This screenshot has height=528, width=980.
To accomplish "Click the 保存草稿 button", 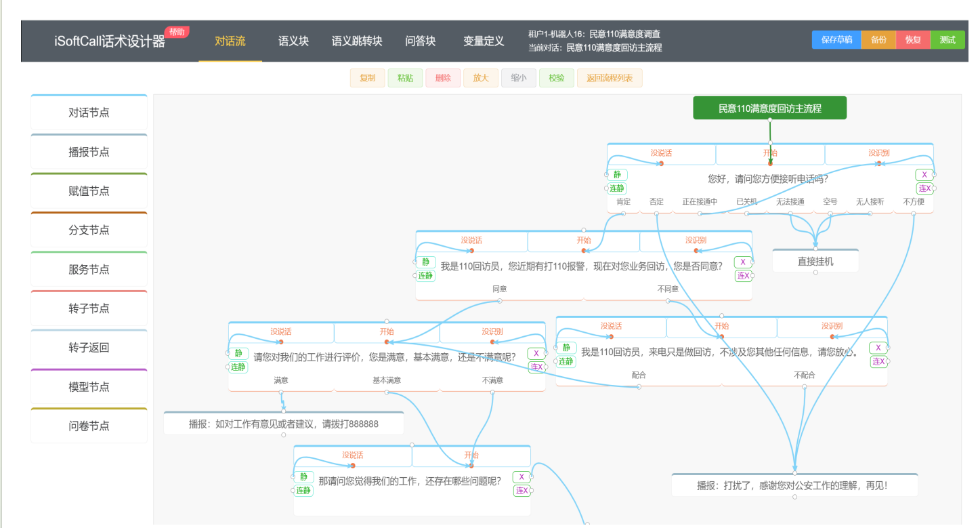I will (836, 40).
